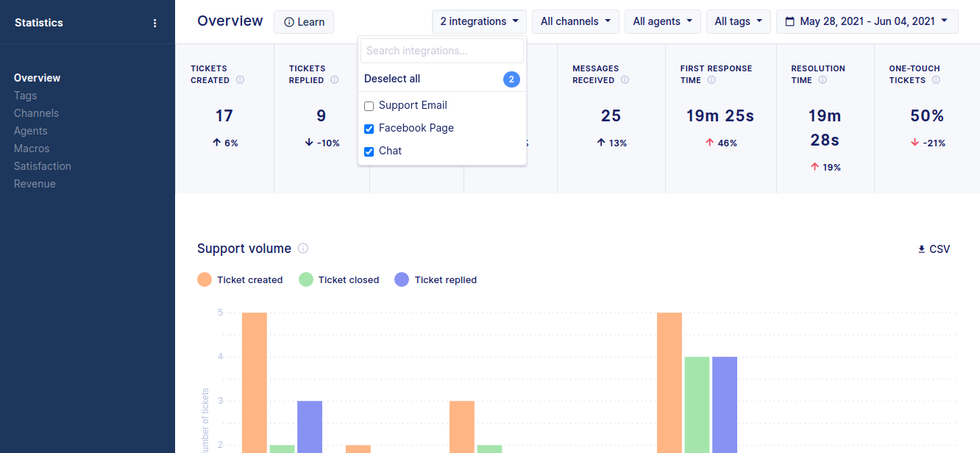Click the One-Touch Tickets 50% value

[927, 116]
